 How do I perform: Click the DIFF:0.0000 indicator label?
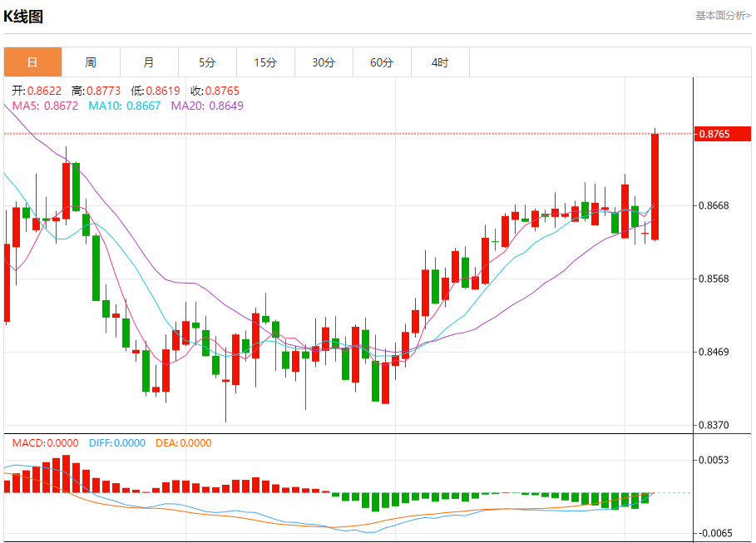pos(117,442)
